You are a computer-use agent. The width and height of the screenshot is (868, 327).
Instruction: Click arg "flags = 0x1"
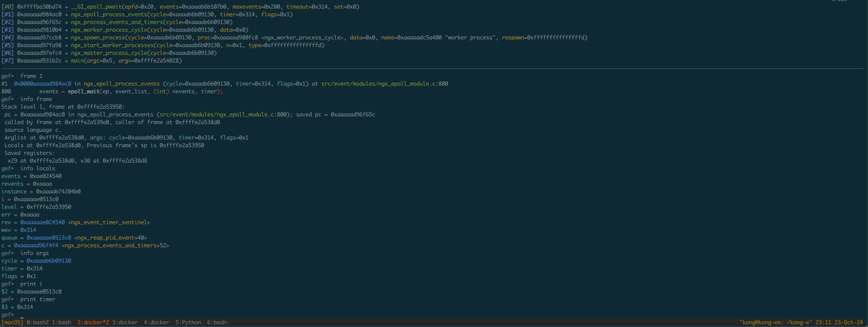pos(19,277)
